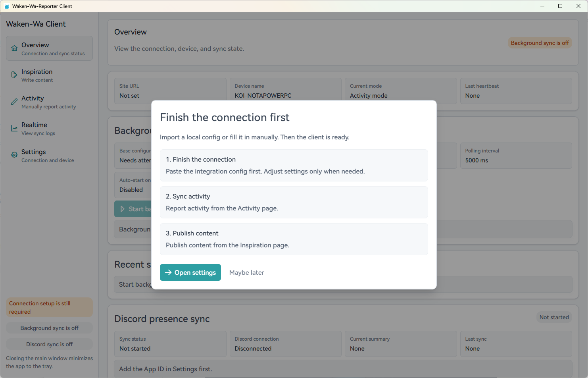Select step 3 Publish content card
The height and width of the screenshot is (378, 588).
[x=294, y=239]
